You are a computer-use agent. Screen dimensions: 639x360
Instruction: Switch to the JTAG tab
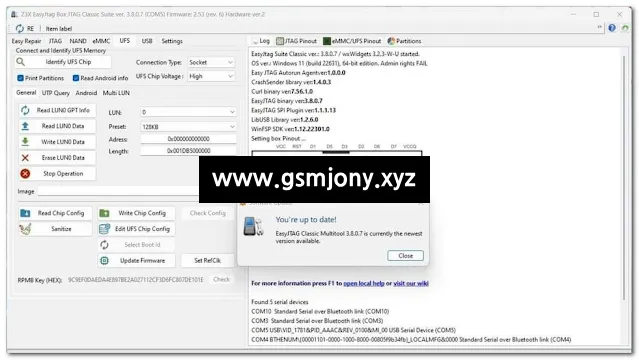55,41
